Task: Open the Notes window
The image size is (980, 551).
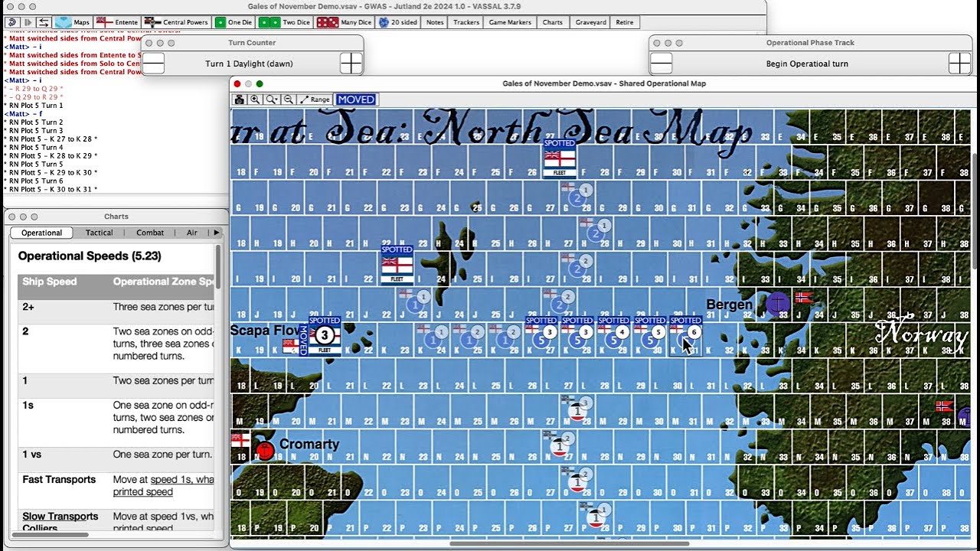Action: point(435,22)
